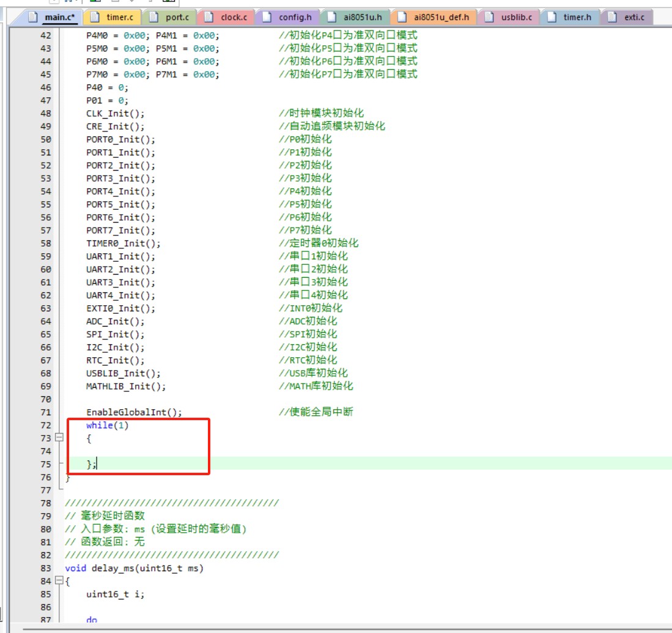This screenshot has width=672, height=633.
Task: Click the file icon on exti.c tab
Action: [613, 17]
